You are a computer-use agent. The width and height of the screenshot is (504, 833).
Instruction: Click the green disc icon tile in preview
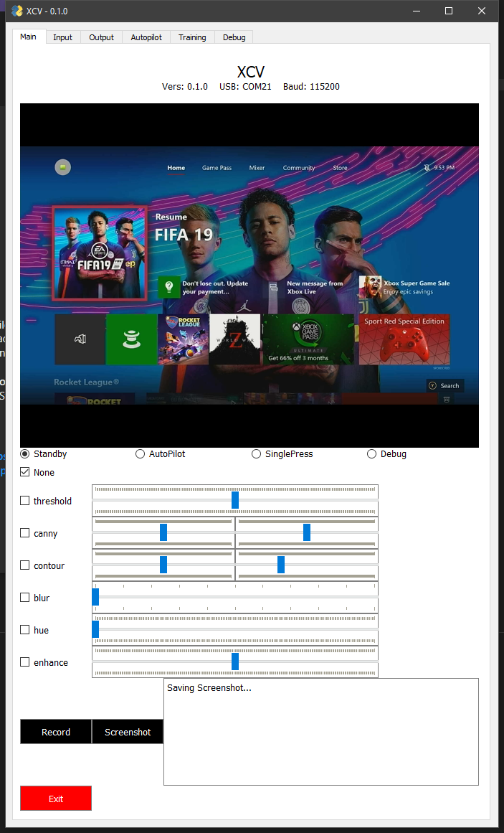132,339
